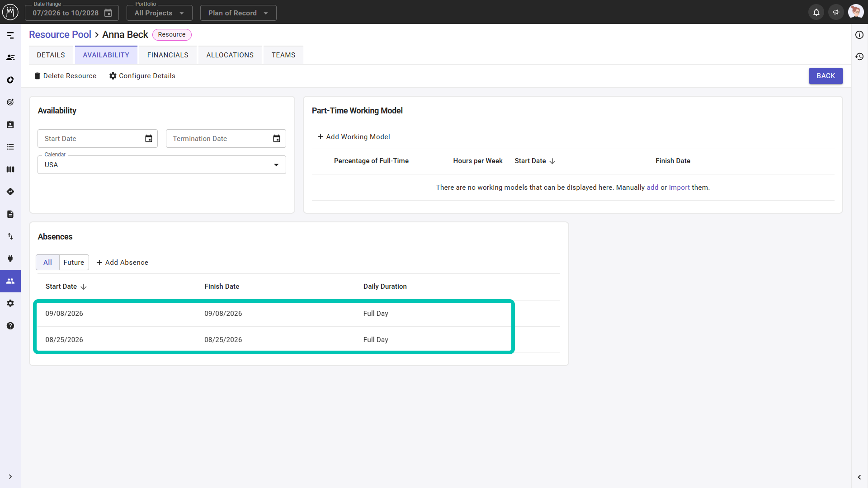Expand the left sidebar with bottom chevron

click(x=10, y=477)
